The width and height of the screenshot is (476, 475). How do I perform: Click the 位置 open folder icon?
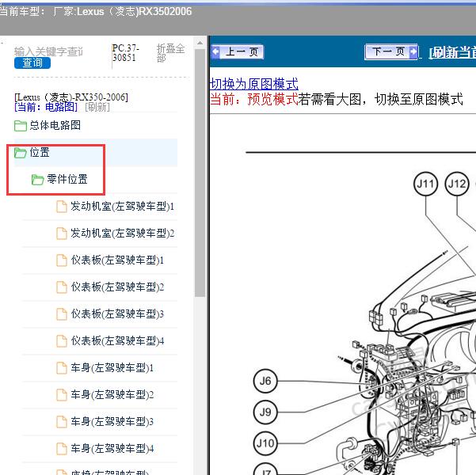[21, 152]
